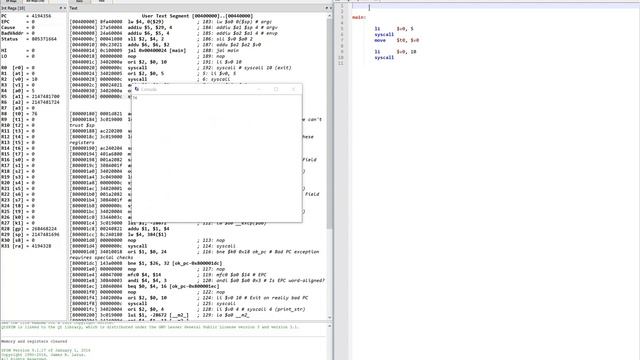
Task: Click the [00400014] jal main instruction
Action: [x=153, y=50]
